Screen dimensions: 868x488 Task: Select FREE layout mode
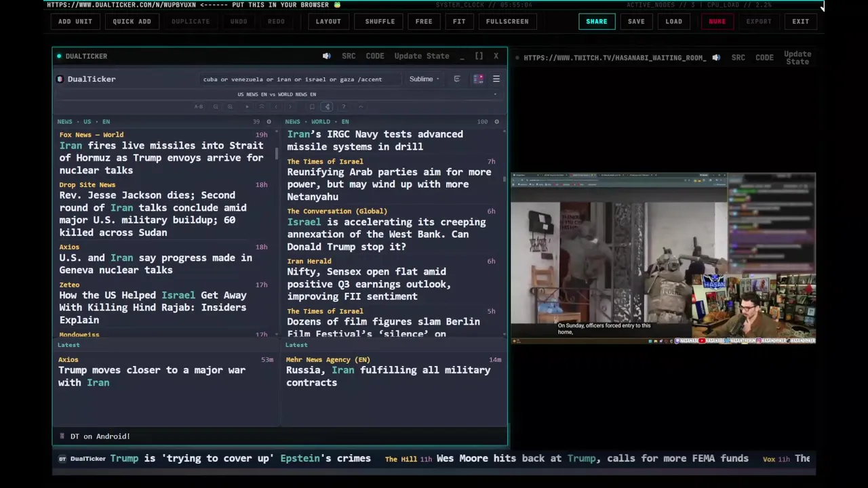[x=424, y=21]
